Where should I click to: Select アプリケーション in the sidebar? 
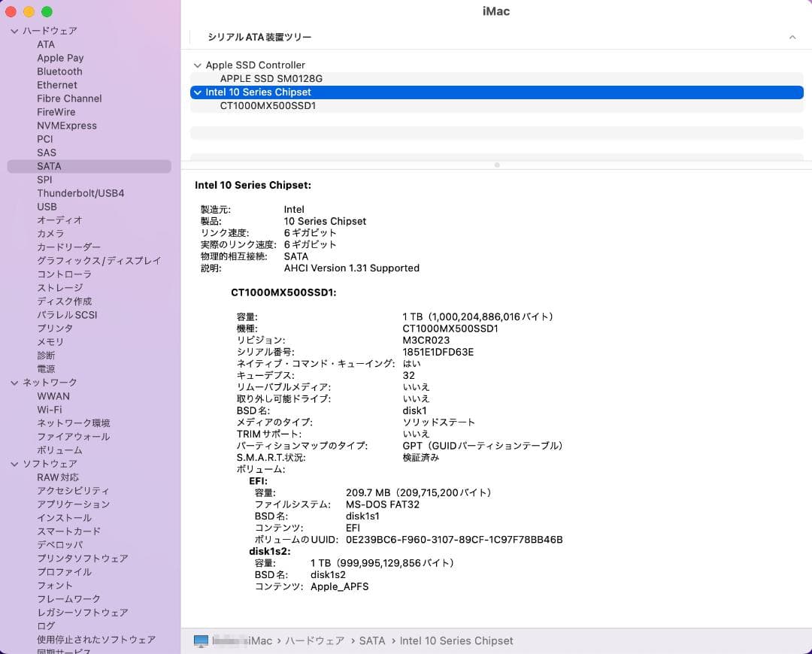74,504
